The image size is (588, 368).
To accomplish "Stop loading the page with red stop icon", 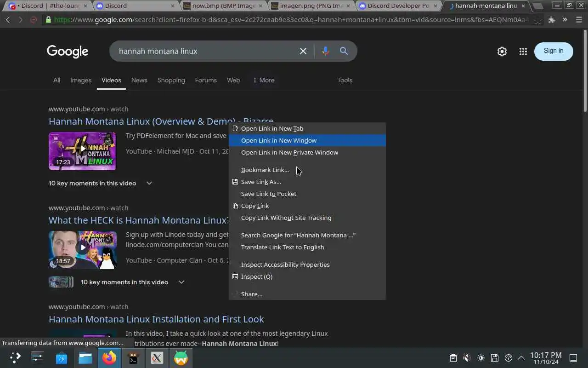I will click(33, 20).
